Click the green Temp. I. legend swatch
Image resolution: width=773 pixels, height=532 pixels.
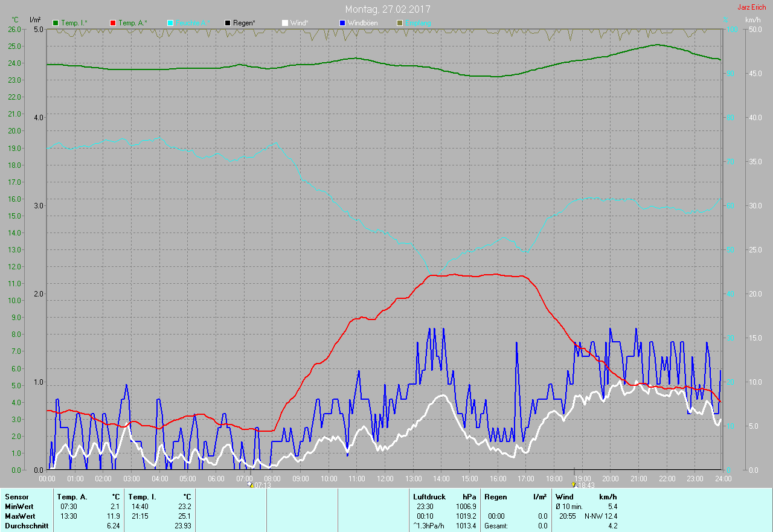(x=56, y=23)
